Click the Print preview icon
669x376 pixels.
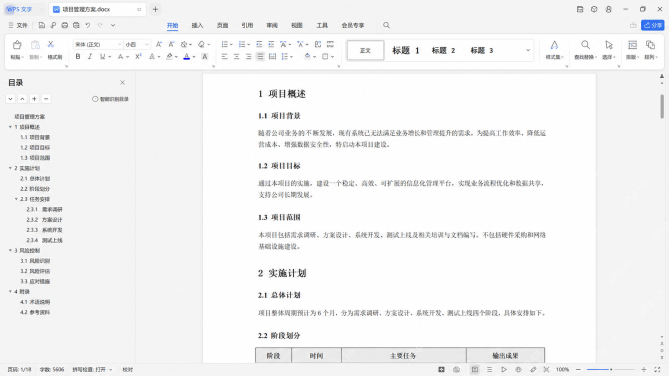pos(76,26)
